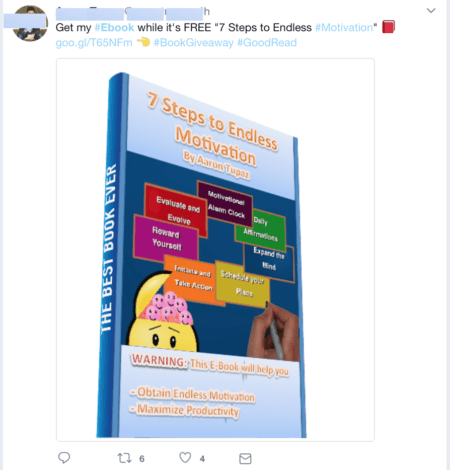
Task: Click the tweet text 'while it's FREE'
Action: (x=174, y=27)
